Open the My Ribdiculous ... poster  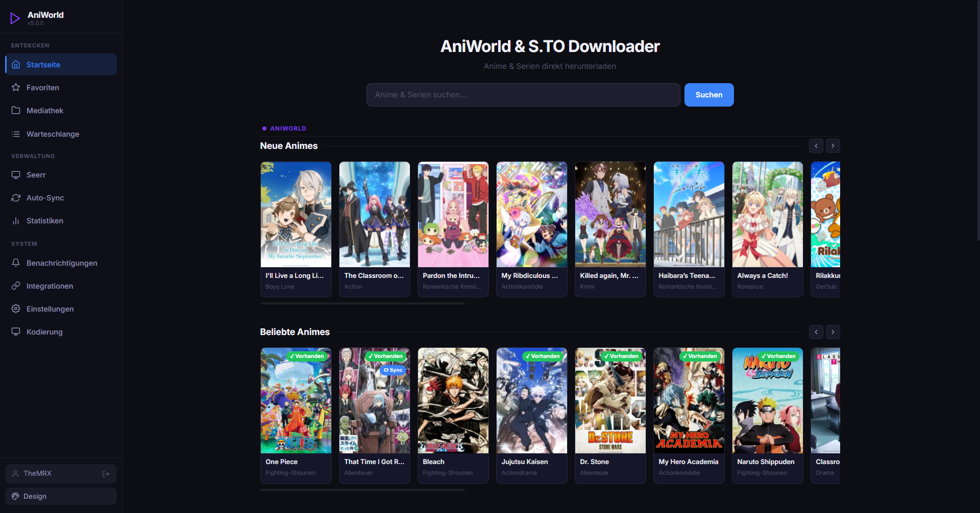coord(532,215)
